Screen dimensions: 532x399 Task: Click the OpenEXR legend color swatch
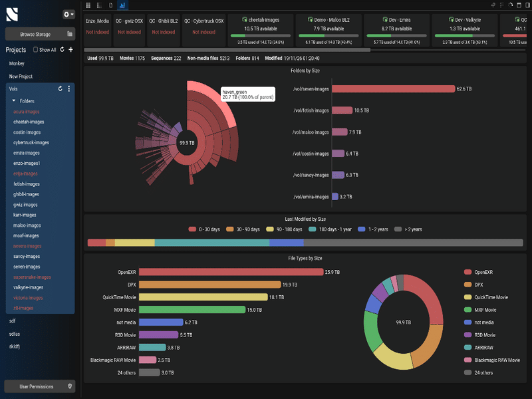pyautogui.click(x=467, y=272)
